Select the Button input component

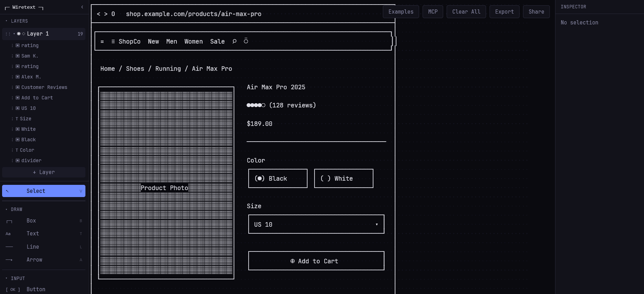pyautogui.click(x=36, y=289)
